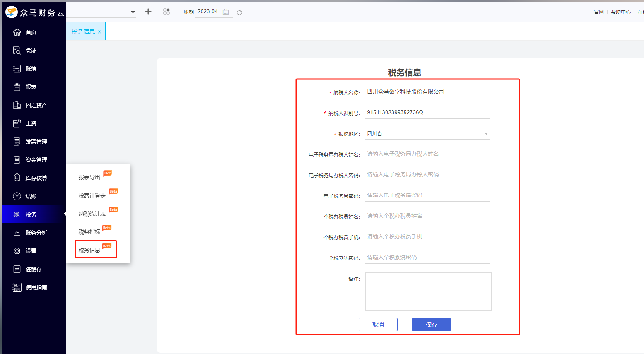Open 纳税统计表 from the tax submenu
This screenshot has height=354, width=644.
point(92,214)
